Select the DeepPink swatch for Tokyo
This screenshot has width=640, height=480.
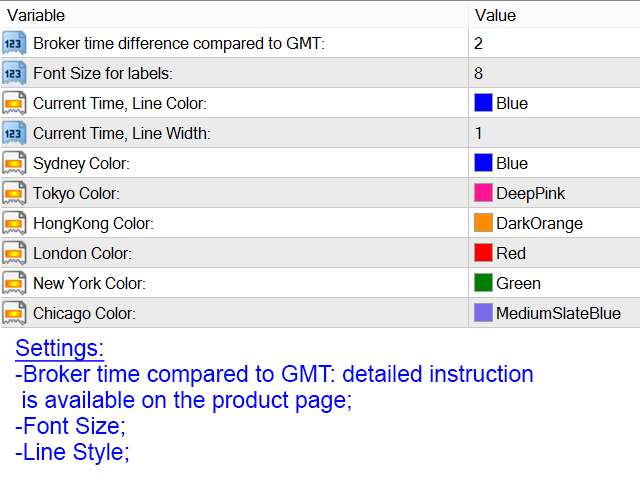(x=483, y=193)
